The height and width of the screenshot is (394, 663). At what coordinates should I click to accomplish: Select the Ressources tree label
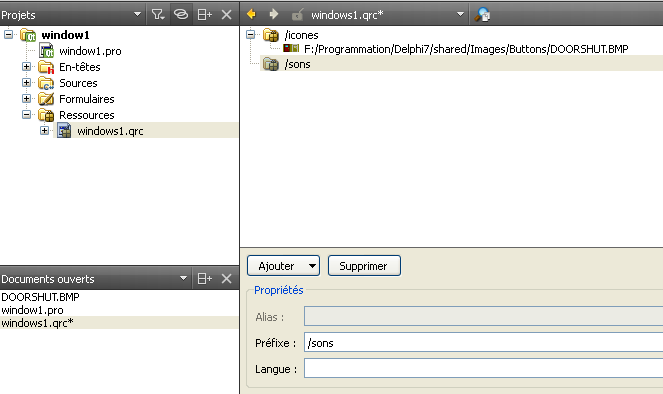point(87,115)
